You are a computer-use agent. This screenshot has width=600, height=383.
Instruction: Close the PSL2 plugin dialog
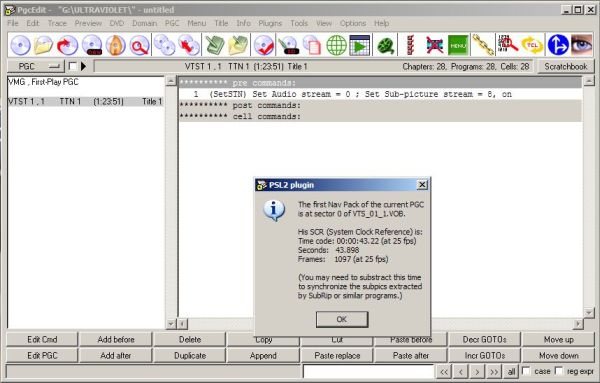tap(422, 185)
